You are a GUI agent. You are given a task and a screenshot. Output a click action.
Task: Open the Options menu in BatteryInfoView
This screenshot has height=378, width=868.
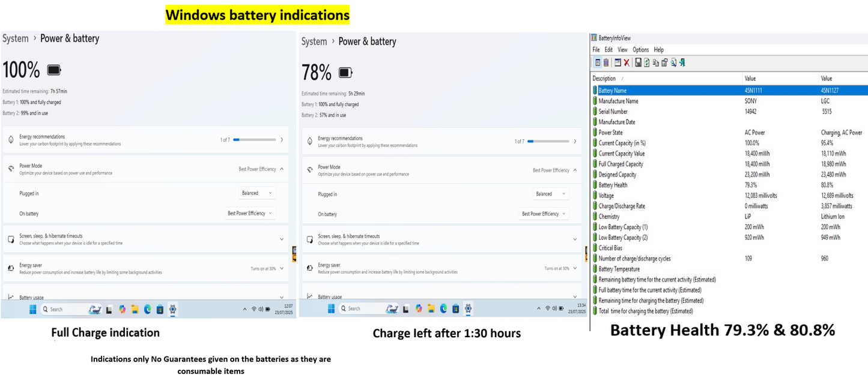[x=641, y=50]
